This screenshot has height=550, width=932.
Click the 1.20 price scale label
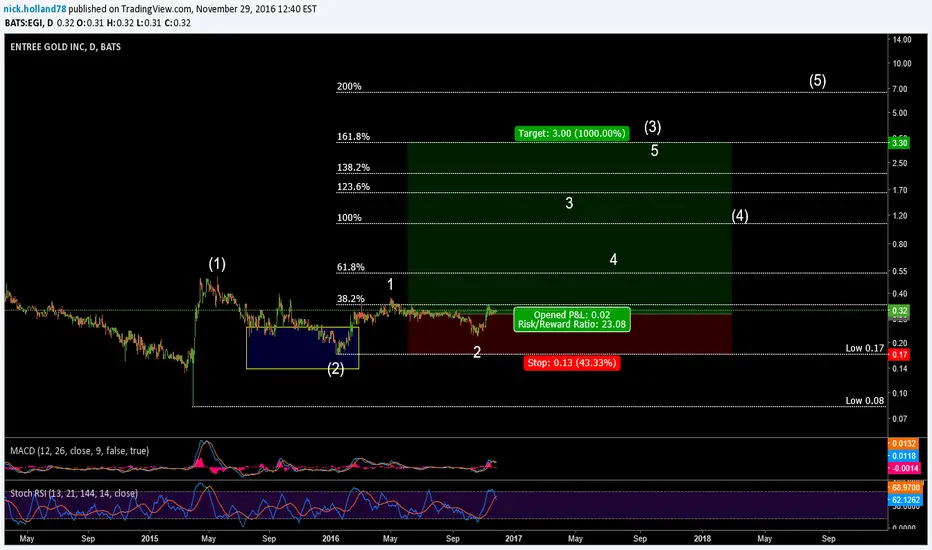[900, 216]
